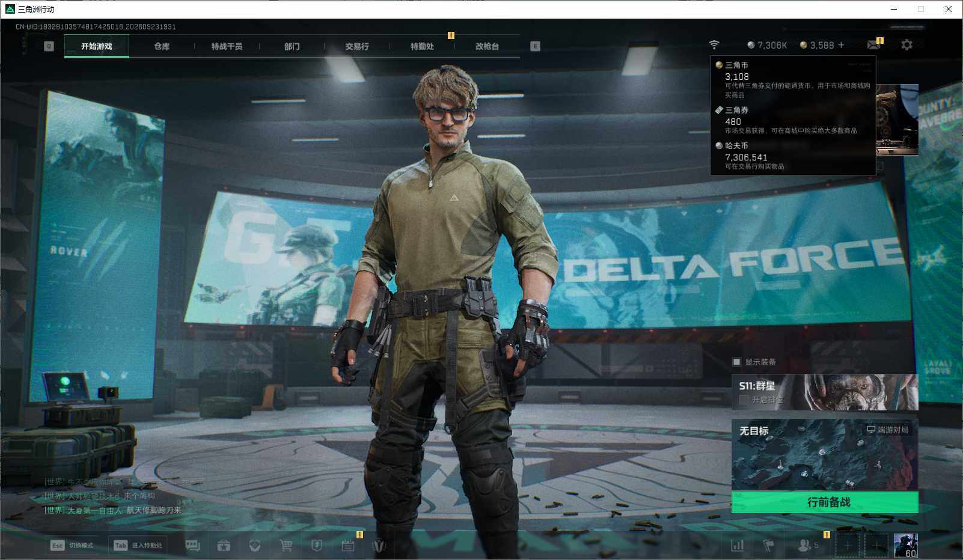Switch to the 仓库 tab

[x=162, y=46]
